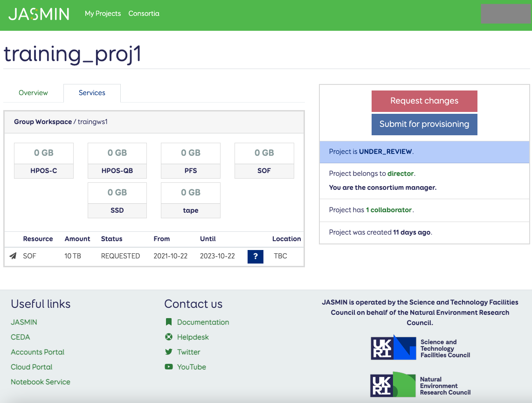
Task: Open the user account menu in header
Action: [505, 14]
